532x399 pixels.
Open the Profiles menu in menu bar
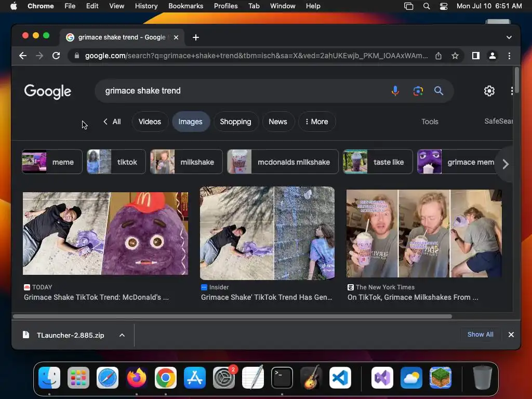pyautogui.click(x=225, y=6)
